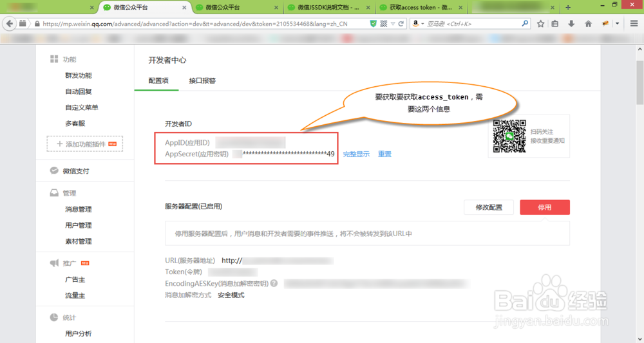Click the 微信支付 chat bubble icon
The width and height of the screenshot is (644, 343).
[54, 171]
